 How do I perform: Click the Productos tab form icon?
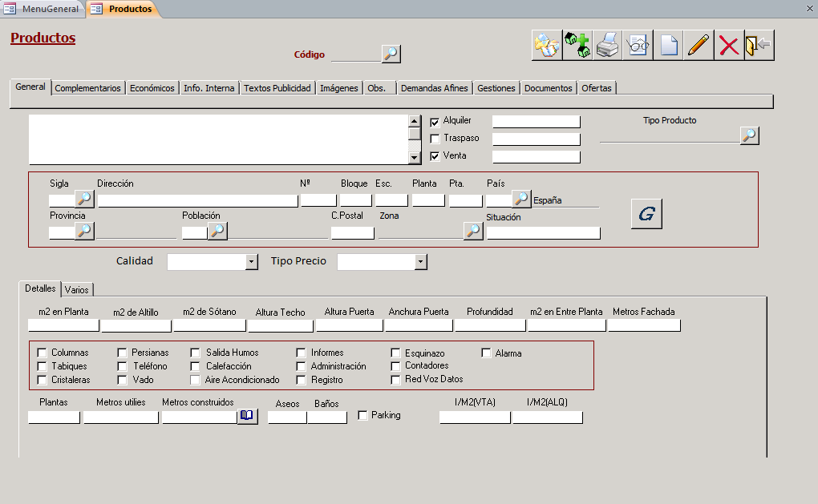[96, 9]
